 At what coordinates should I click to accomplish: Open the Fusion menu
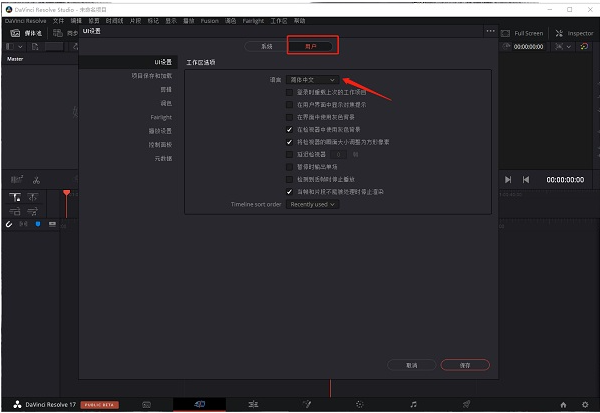(210, 21)
